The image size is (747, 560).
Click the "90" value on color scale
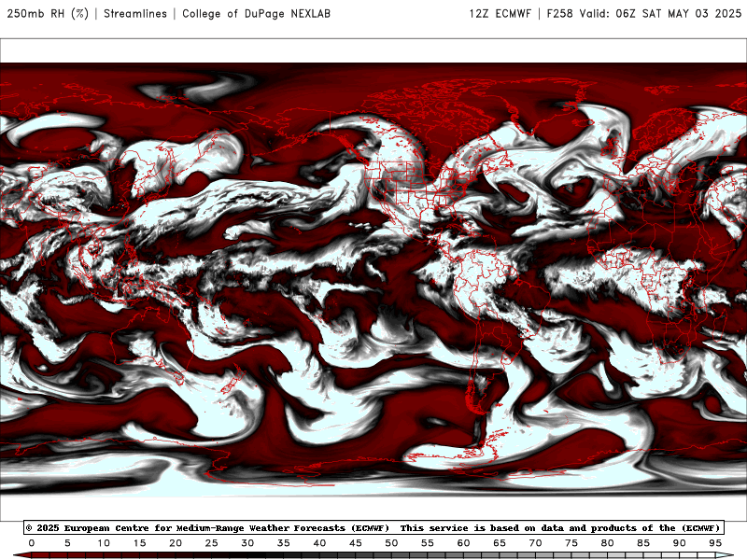(680, 543)
